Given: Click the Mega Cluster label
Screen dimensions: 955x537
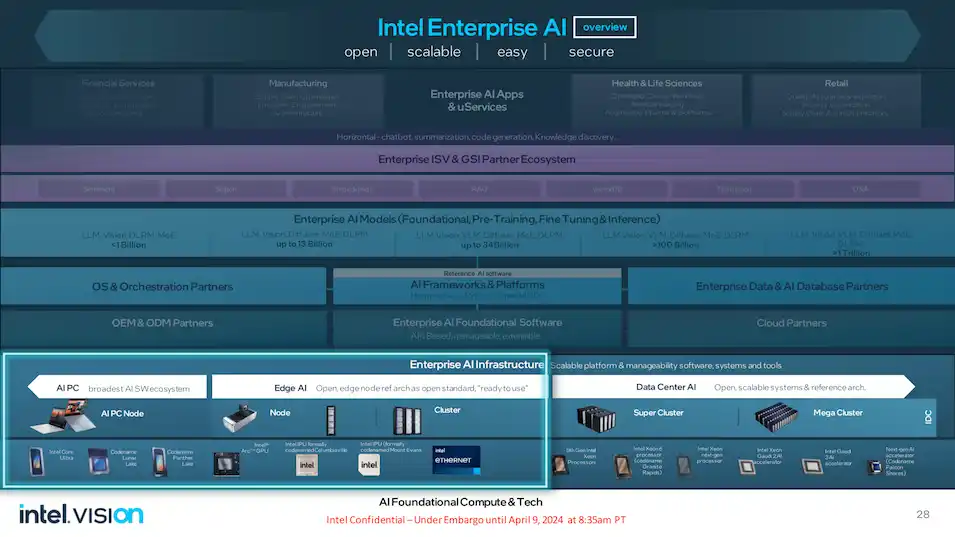Looking at the screenshot, I should click(838, 413).
